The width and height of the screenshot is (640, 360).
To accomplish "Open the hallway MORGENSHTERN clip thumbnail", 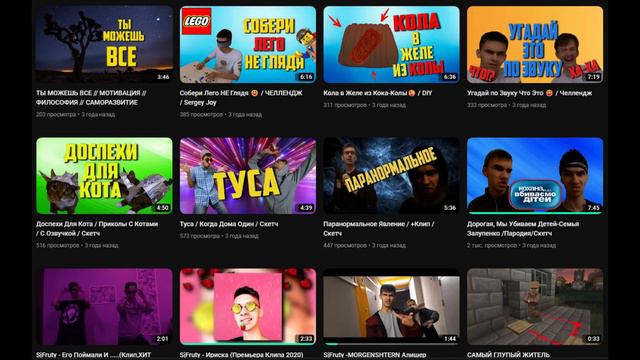I will point(391,307).
